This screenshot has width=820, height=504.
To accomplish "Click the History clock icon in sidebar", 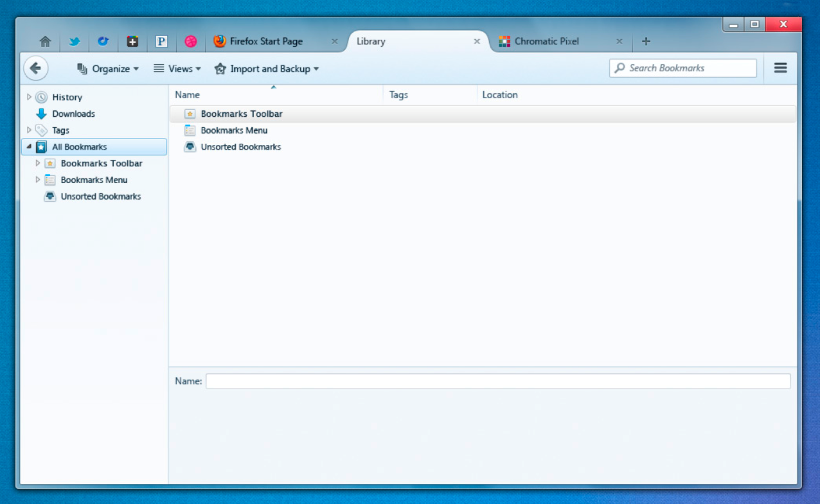I will (41, 97).
